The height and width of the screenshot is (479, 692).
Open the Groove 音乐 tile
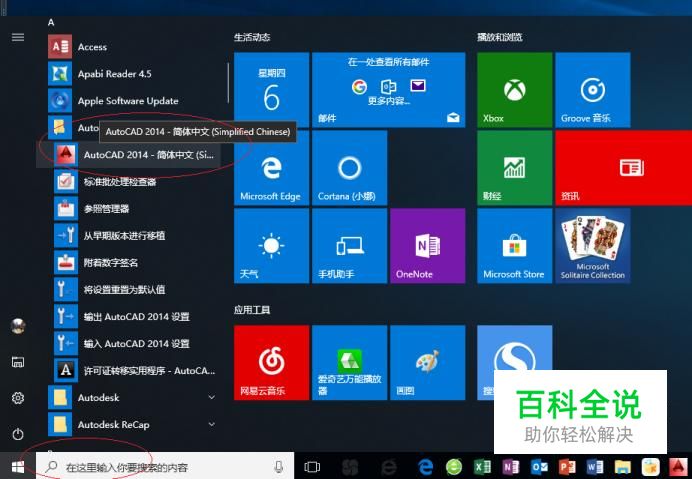pos(593,90)
